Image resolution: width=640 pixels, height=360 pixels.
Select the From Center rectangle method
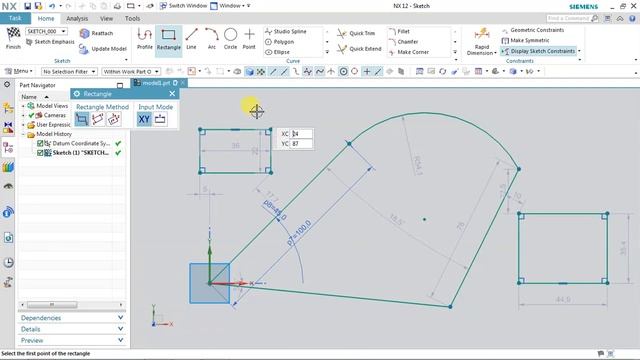(x=114, y=119)
